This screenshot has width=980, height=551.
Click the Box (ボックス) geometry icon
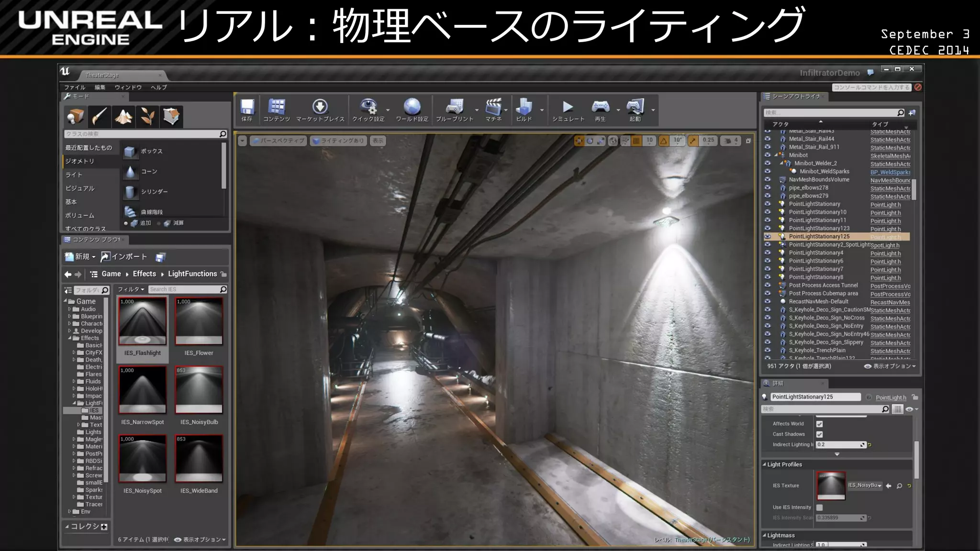(x=130, y=152)
